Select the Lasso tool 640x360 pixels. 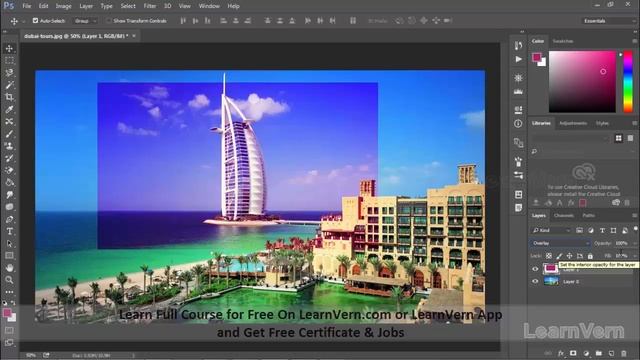pos(9,73)
